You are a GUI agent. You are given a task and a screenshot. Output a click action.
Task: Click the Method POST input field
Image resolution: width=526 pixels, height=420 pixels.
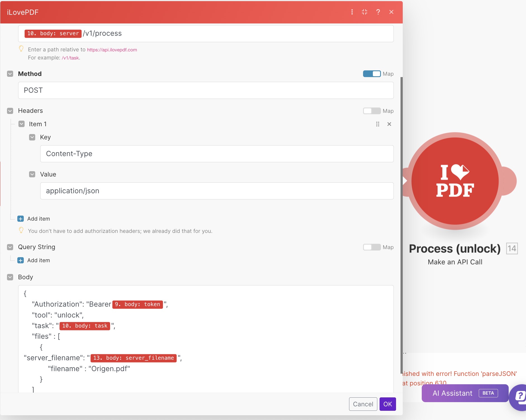[206, 90]
